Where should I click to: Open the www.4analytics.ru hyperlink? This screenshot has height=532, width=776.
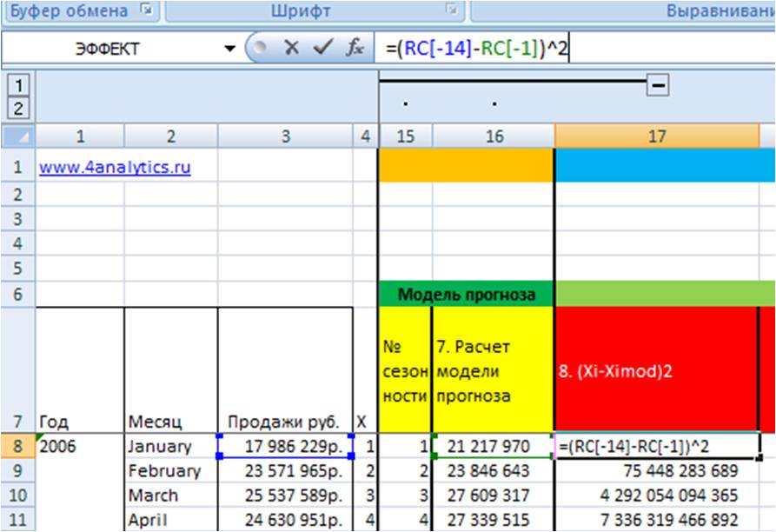(115, 167)
